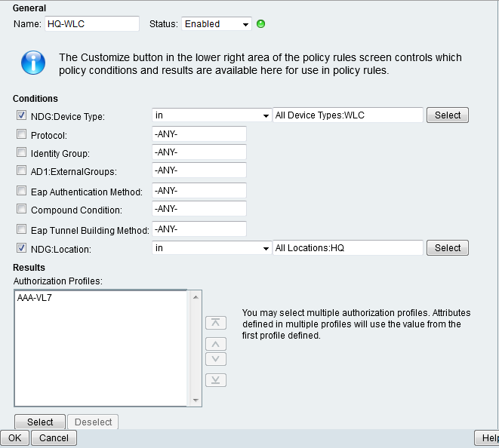Click Select button for NDG:Location
This screenshot has height=448, width=499.
[447, 248]
